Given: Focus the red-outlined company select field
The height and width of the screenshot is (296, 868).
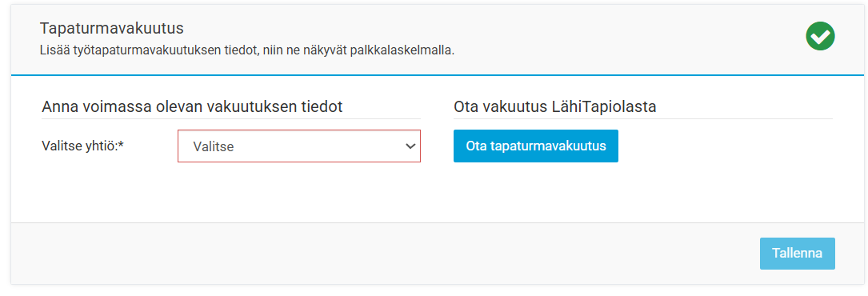Looking at the screenshot, I should [299, 146].
